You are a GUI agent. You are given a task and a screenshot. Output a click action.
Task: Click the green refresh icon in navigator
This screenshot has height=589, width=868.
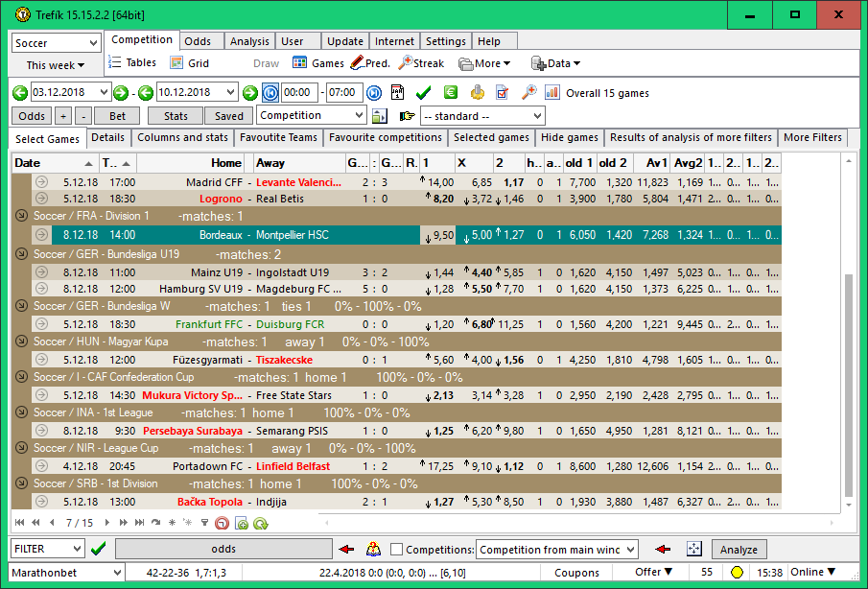click(260, 523)
